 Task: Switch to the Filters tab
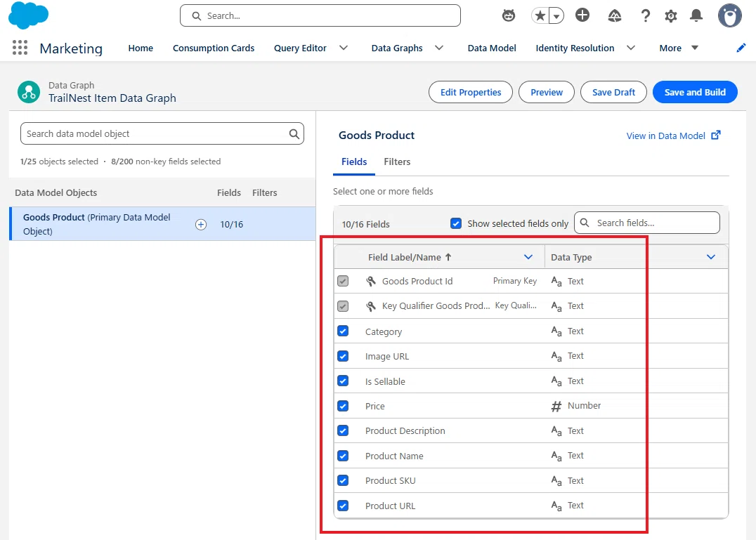397,162
